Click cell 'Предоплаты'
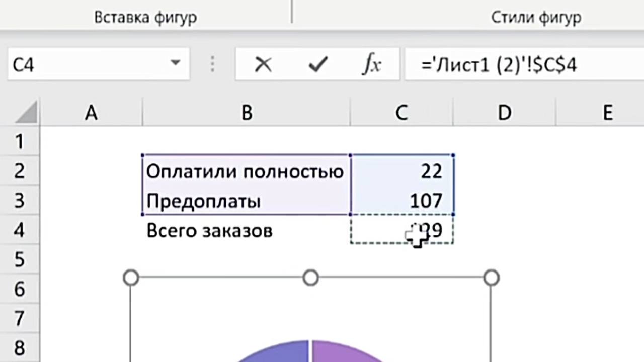This screenshot has width=644, height=362. tap(247, 201)
